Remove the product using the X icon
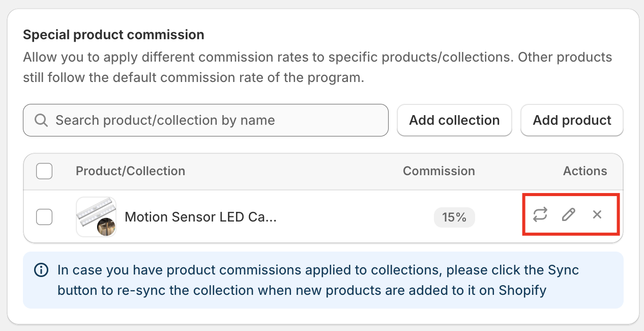 click(x=597, y=214)
